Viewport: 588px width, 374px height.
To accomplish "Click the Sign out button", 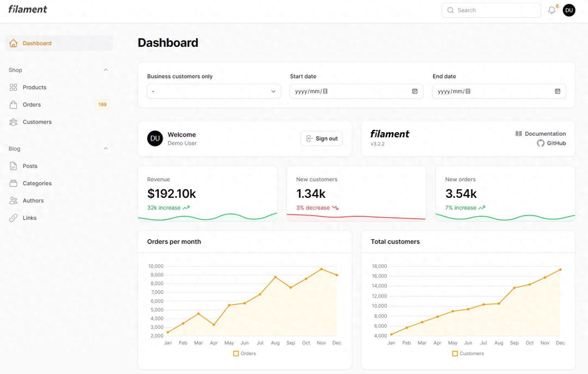I will 322,138.
